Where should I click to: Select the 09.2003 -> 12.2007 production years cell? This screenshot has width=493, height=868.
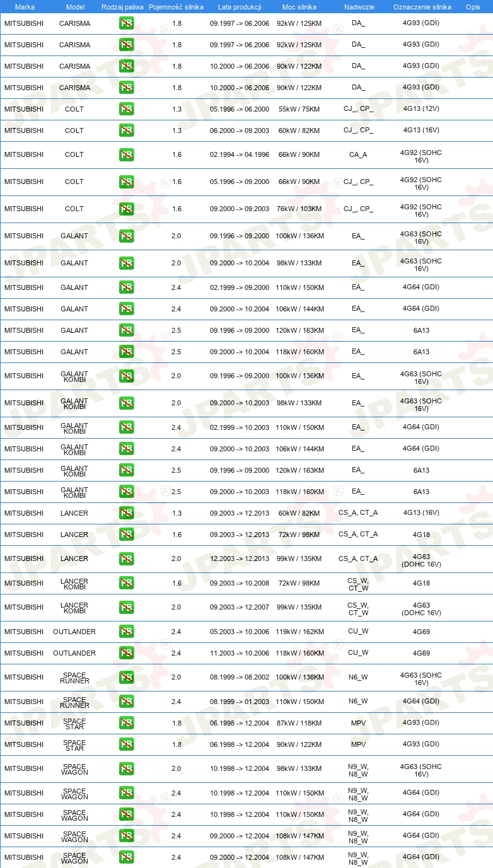[240, 607]
